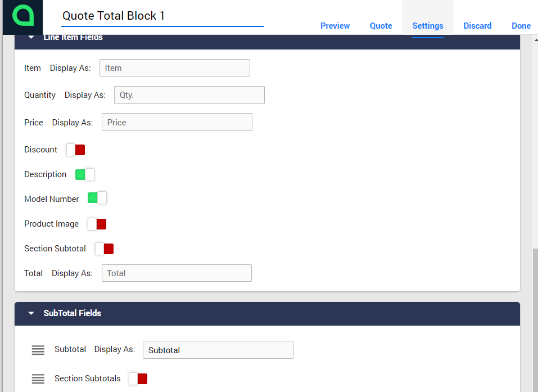Click the Quote Total Block 1 title field
Viewport: 538px width, 392px height.
162,16
